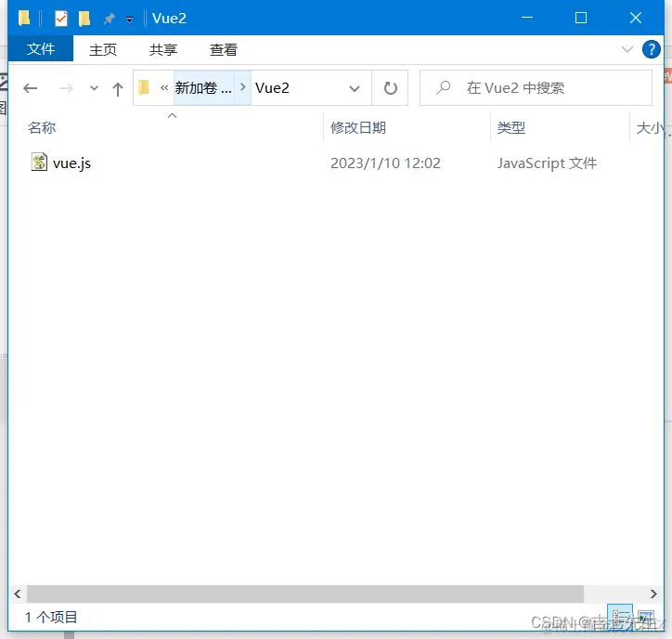Click the address bar folder icon
This screenshot has width=672, height=639.
coord(145,87)
